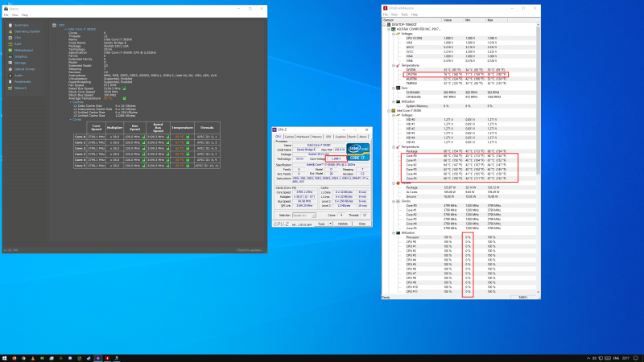Viewport: 644px width, 362px height.
Task: Open Network icon in Speccy sidebar
Action: pyautogui.click(x=9, y=88)
